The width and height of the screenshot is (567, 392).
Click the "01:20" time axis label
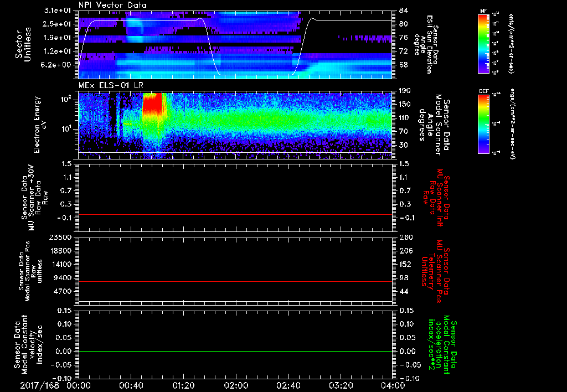[183, 385]
